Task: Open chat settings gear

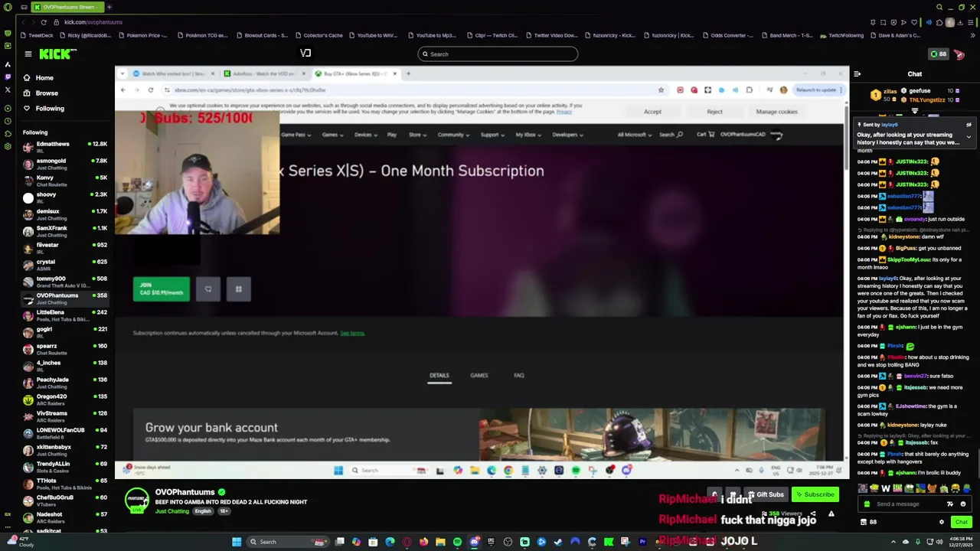Action: tap(942, 522)
